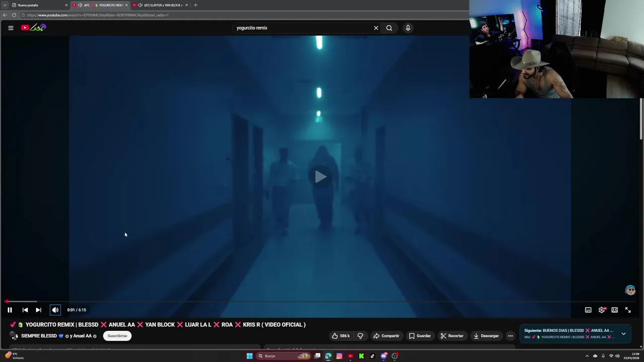Show hidden system tray icons
This screenshot has height=362, width=644.
587,356
